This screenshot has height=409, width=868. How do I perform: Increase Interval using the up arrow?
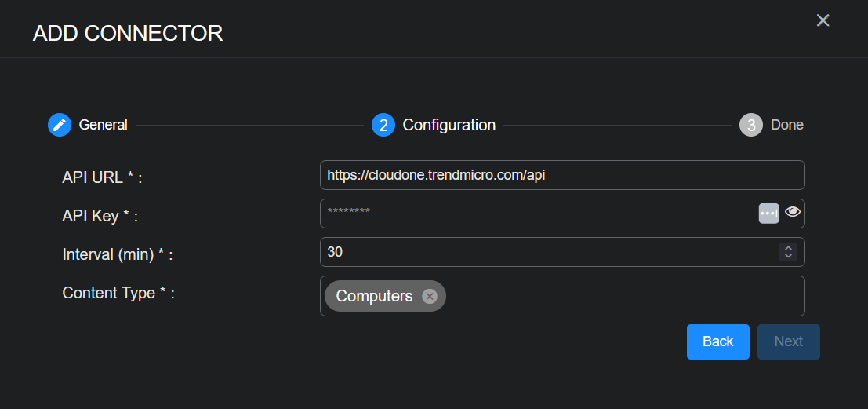click(x=789, y=248)
